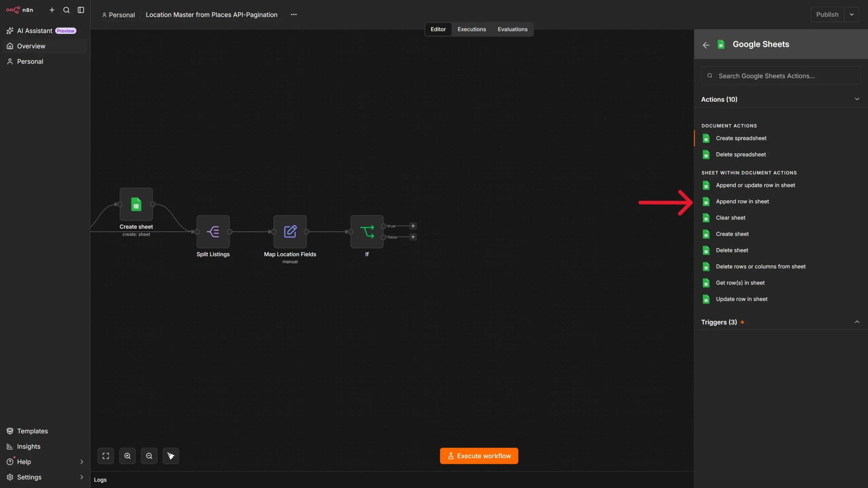
Task: Toggle the sidebar collapse icon
Action: (81, 10)
